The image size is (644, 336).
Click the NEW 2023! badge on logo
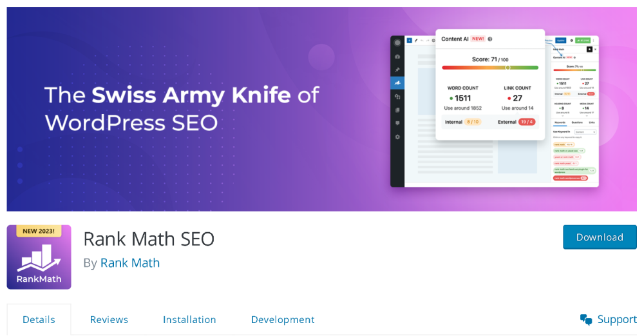pyautogui.click(x=39, y=231)
